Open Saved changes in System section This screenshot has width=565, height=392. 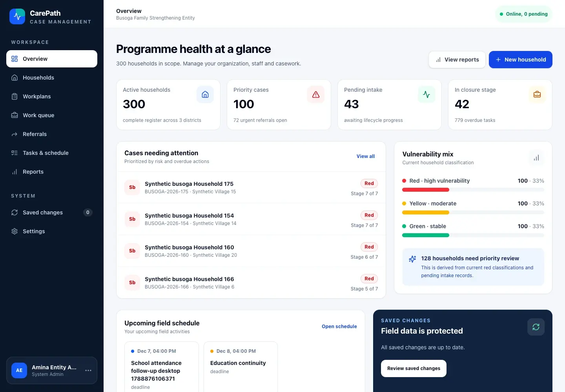click(52, 212)
